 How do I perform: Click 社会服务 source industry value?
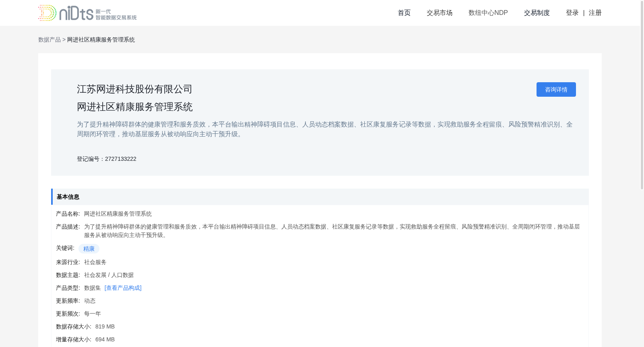[x=95, y=262]
